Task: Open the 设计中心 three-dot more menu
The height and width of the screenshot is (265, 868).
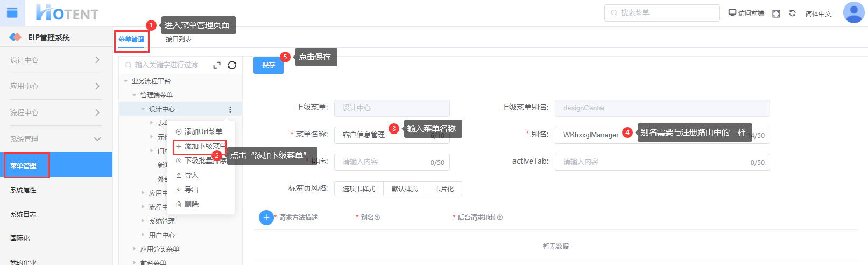Action: (230, 109)
